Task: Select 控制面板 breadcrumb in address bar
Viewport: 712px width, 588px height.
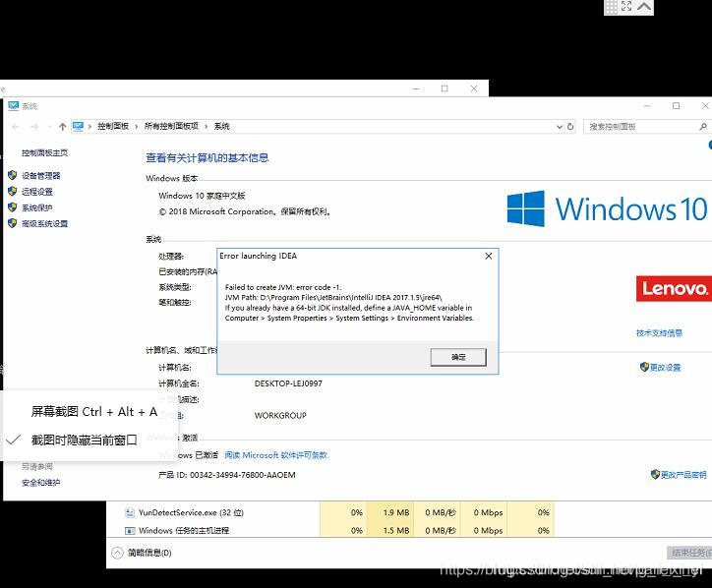Action: (113, 126)
